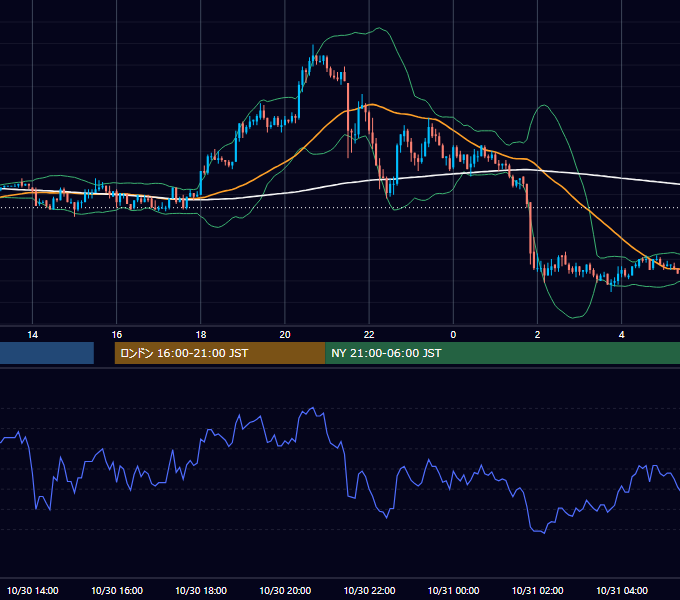The height and width of the screenshot is (600, 680).
Task: Click the 10/31 04:00 time axis label
Action: click(622, 590)
